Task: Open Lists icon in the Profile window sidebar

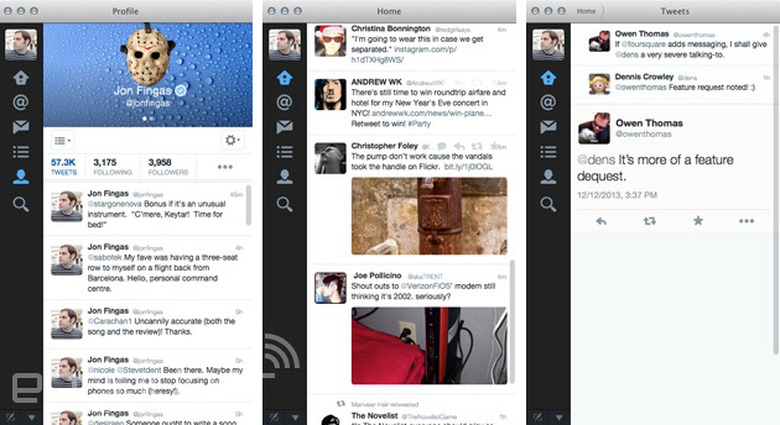Action: [x=20, y=152]
